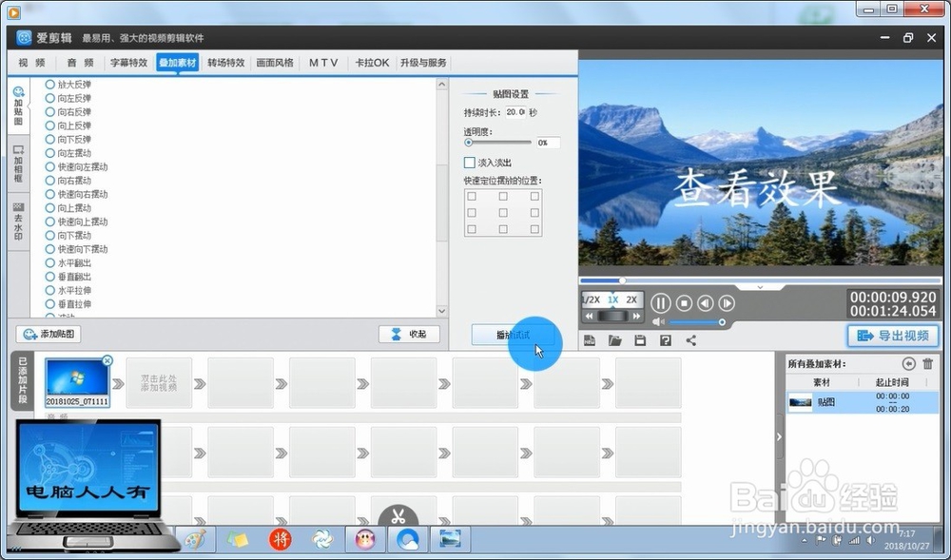Click the 添加贴图 button

pos(49,334)
